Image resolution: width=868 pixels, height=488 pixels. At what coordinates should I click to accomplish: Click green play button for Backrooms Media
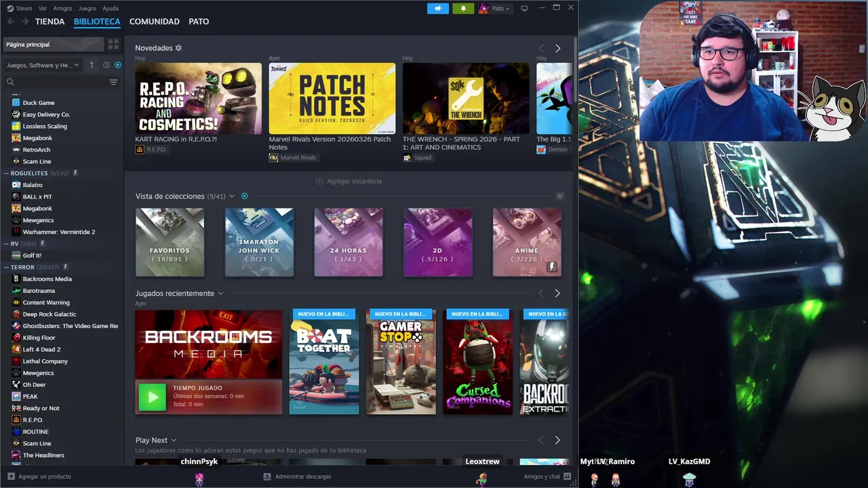click(x=152, y=396)
